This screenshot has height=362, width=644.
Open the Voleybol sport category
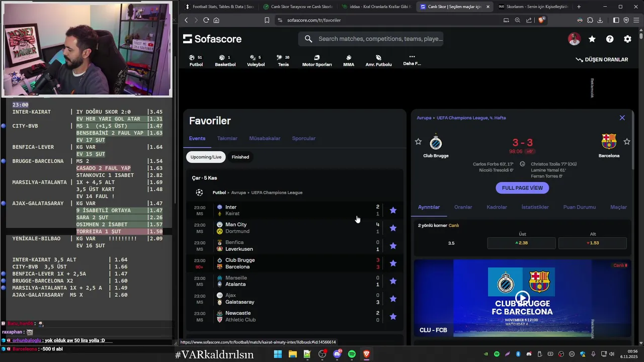[x=256, y=60]
